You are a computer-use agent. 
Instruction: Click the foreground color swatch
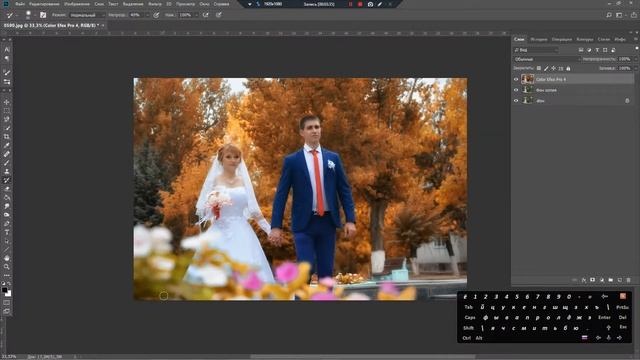4,290
